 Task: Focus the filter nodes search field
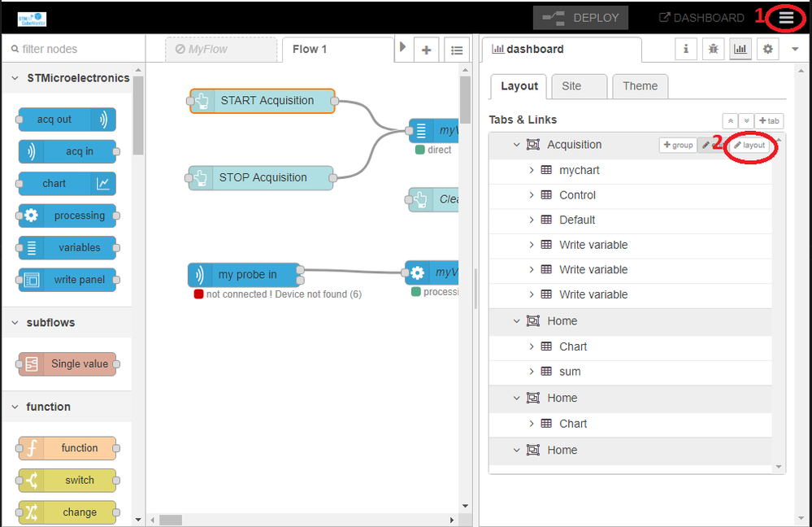(x=73, y=49)
